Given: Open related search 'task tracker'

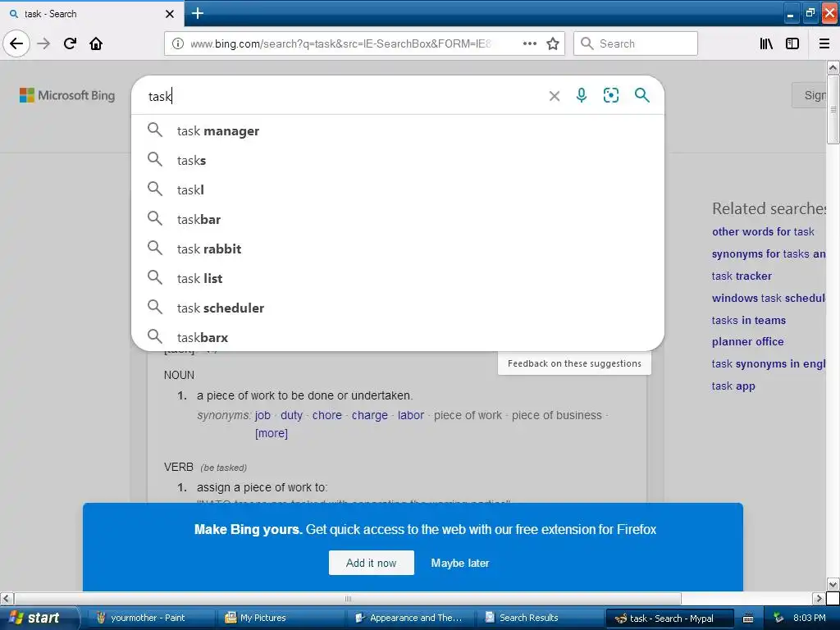Looking at the screenshot, I should point(742,276).
